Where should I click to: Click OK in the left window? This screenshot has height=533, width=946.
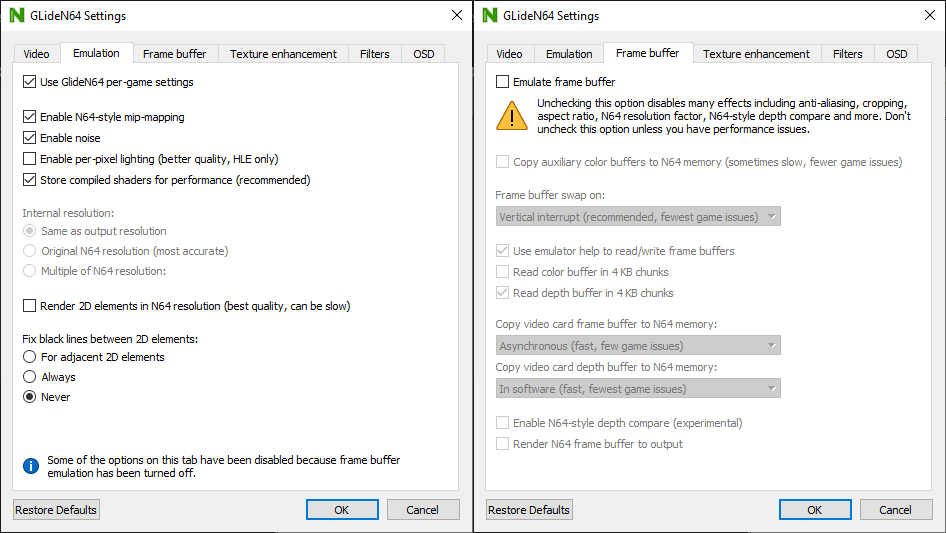[342, 510]
